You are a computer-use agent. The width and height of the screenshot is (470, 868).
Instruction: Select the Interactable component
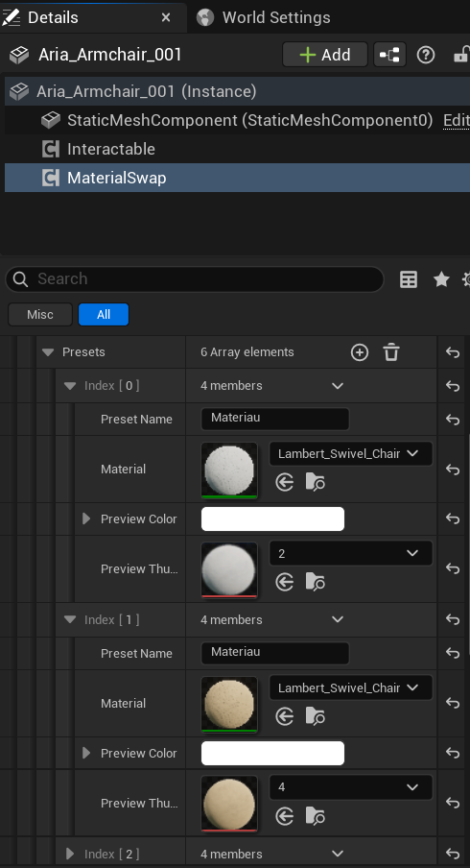point(237,149)
